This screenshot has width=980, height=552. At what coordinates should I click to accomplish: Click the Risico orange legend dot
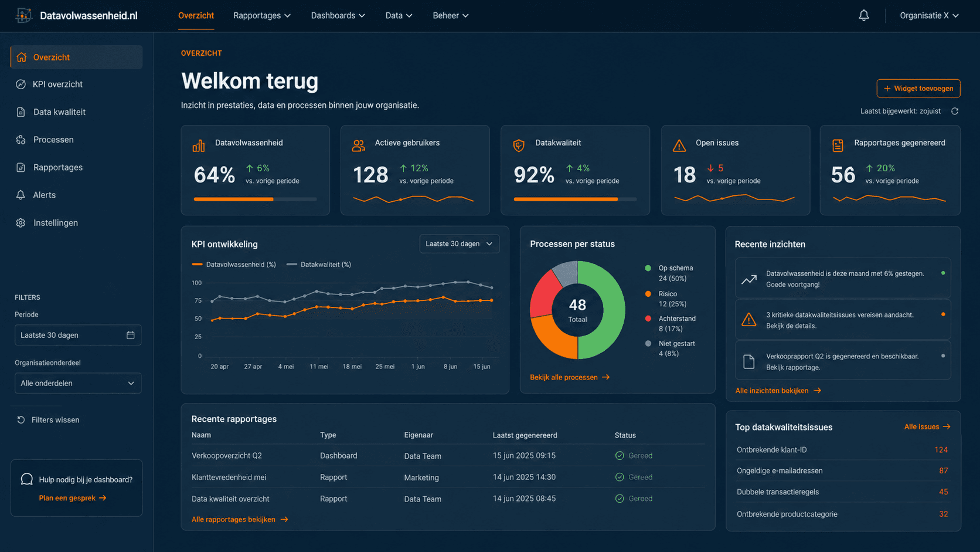click(648, 294)
